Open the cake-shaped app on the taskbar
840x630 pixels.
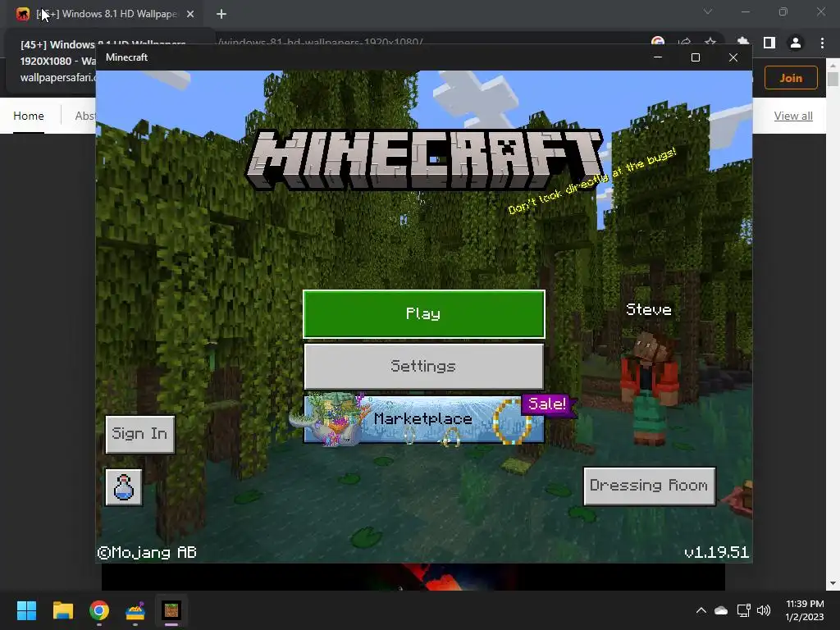[135, 610]
